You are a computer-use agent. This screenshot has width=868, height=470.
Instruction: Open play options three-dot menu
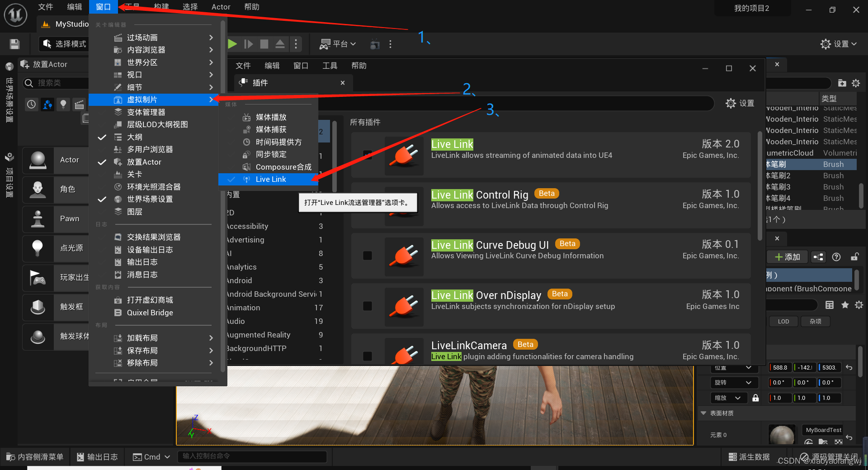pos(296,44)
